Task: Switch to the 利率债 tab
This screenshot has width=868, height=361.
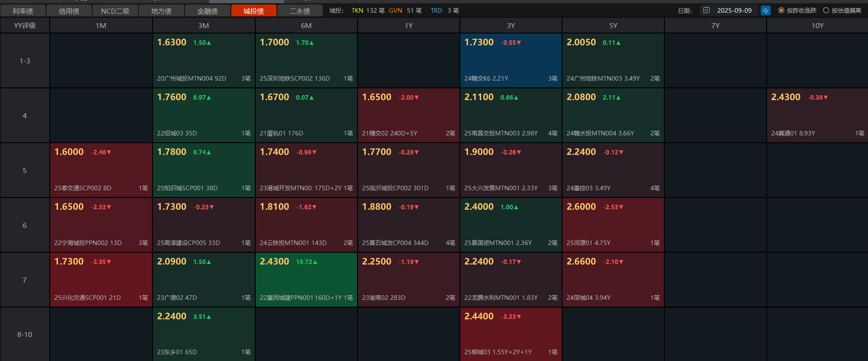Action: tap(23, 11)
